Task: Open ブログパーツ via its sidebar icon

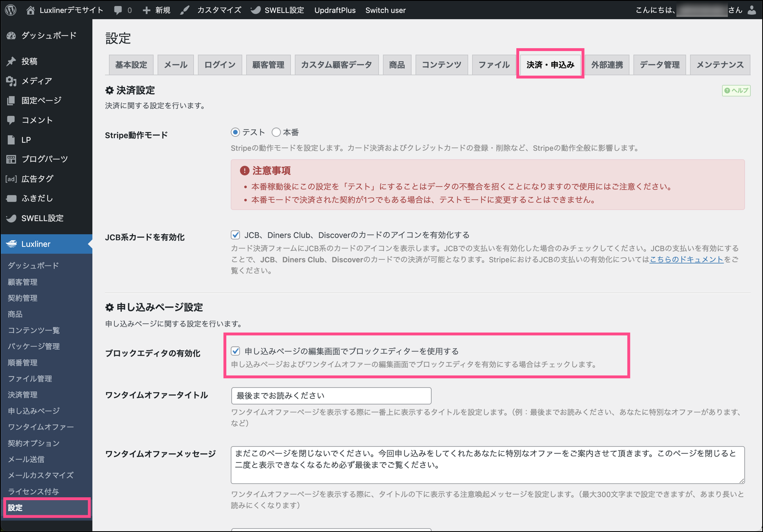Action: pos(11,159)
